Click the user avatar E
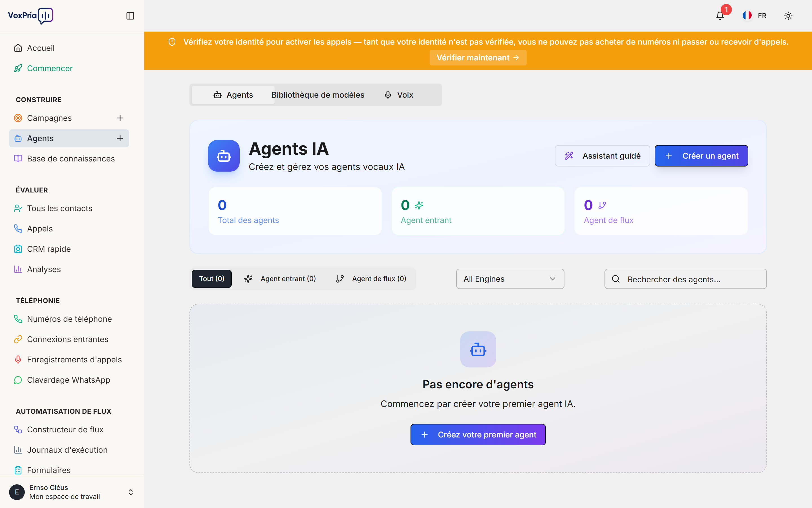This screenshot has height=508, width=812. 17,492
